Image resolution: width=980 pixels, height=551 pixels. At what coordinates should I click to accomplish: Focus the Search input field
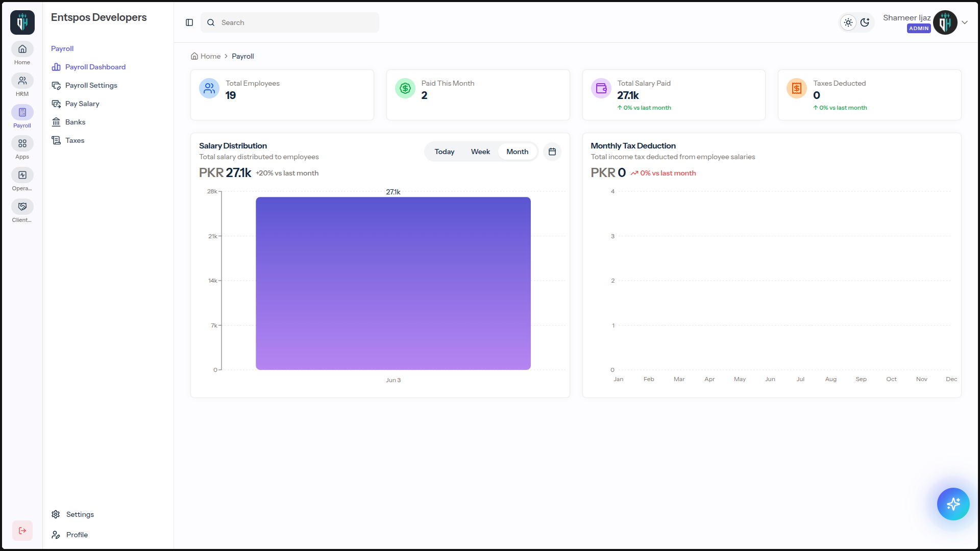coord(290,22)
